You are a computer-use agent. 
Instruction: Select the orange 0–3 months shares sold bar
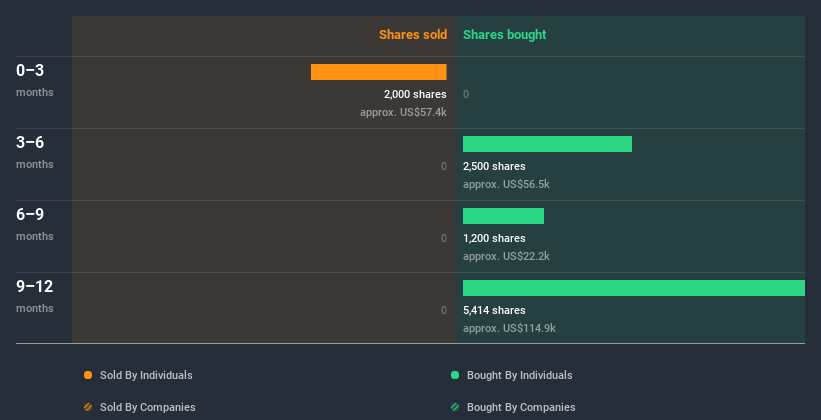click(x=379, y=72)
